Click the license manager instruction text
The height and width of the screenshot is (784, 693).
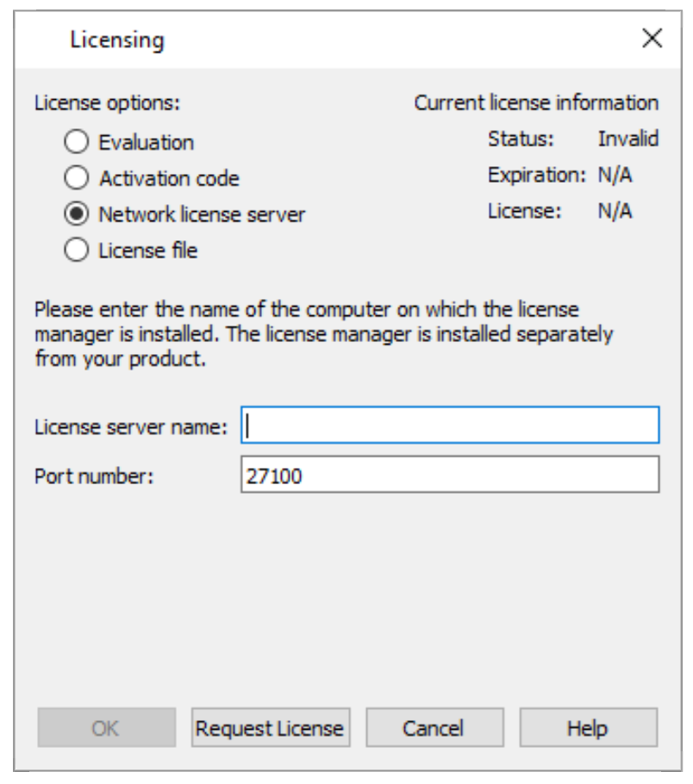tap(259, 329)
